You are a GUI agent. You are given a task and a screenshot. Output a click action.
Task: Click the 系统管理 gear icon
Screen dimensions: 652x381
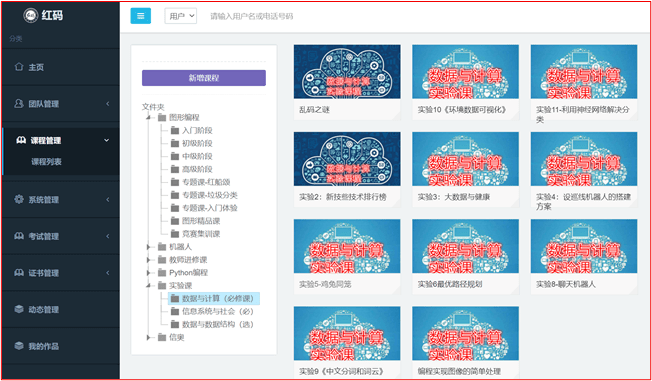coord(19,199)
